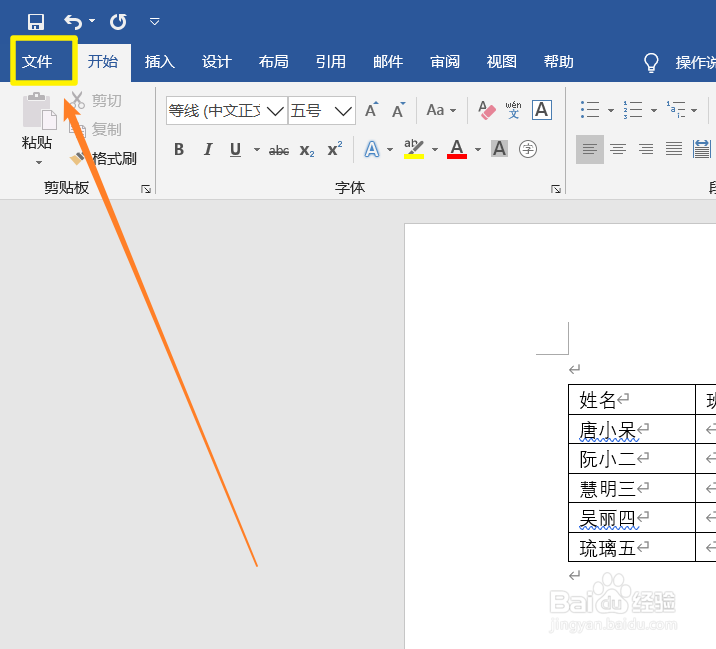Click the 粘贴 paste clipboard icon
Viewport: 716px width, 649px height.
pyautogui.click(x=39, y=111)
